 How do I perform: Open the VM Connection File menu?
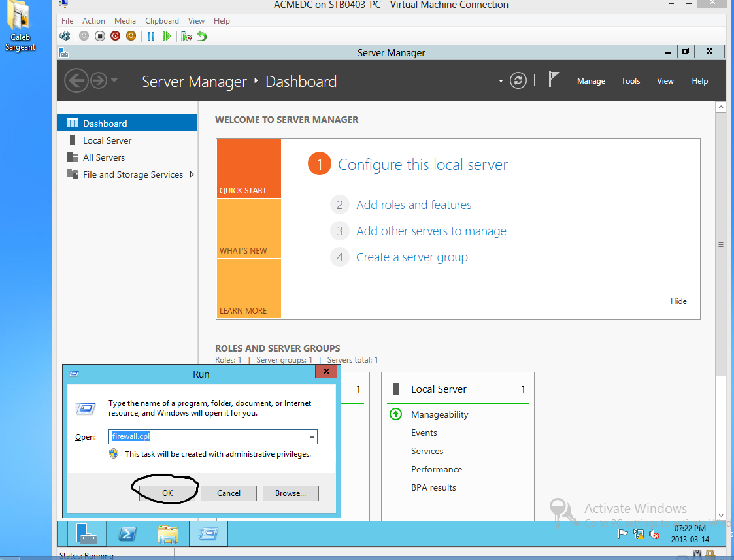click(67, 21)
